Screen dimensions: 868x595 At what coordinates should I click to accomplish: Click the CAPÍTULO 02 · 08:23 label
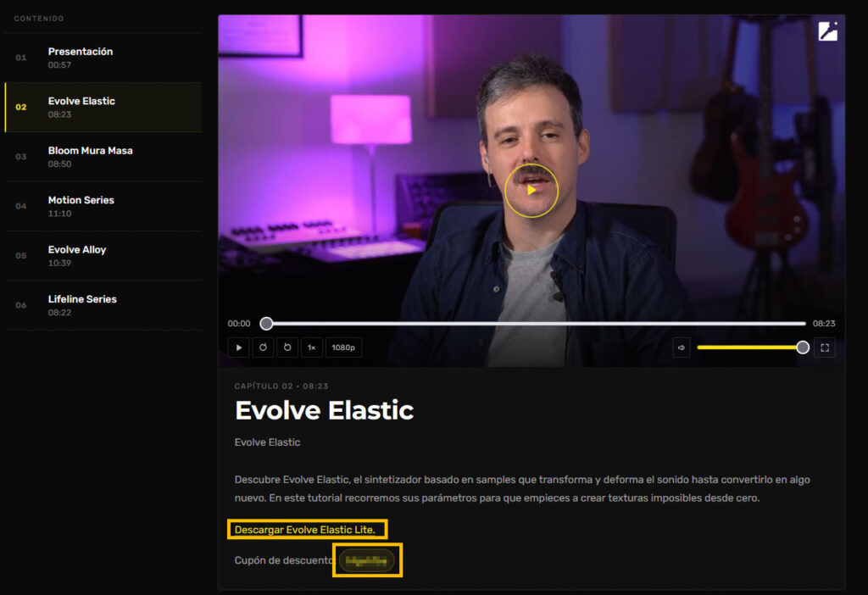[x=281, y=386]
